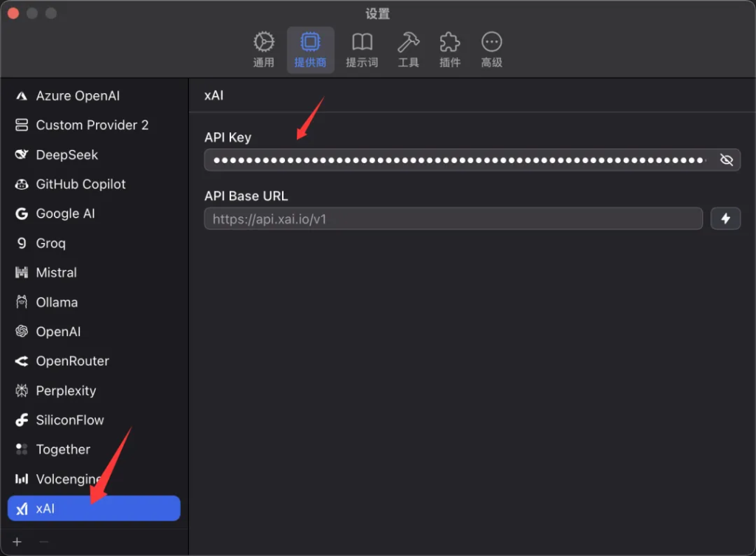Open the 工具 tools tab
756x556 pixels.
[408, 50]
